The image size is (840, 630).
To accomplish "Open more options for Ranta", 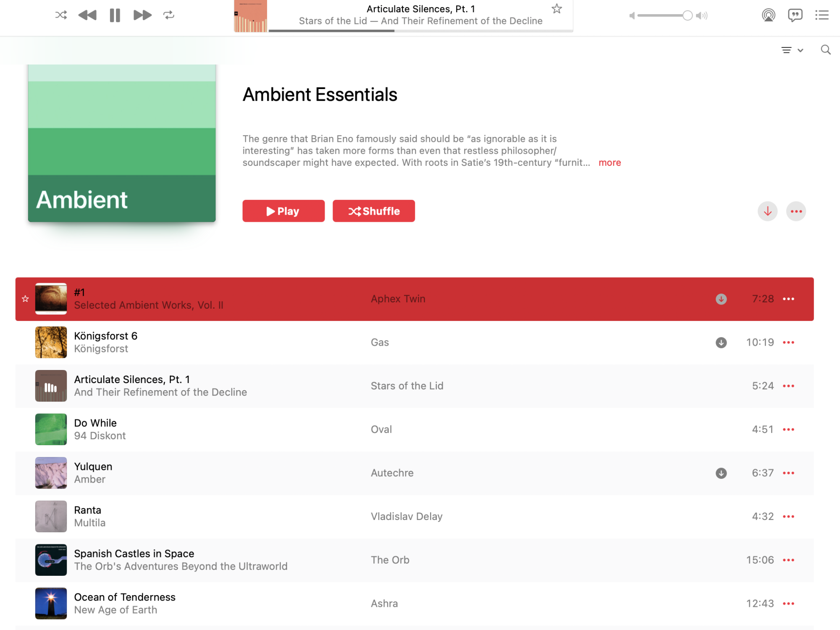I will [789, 517].
